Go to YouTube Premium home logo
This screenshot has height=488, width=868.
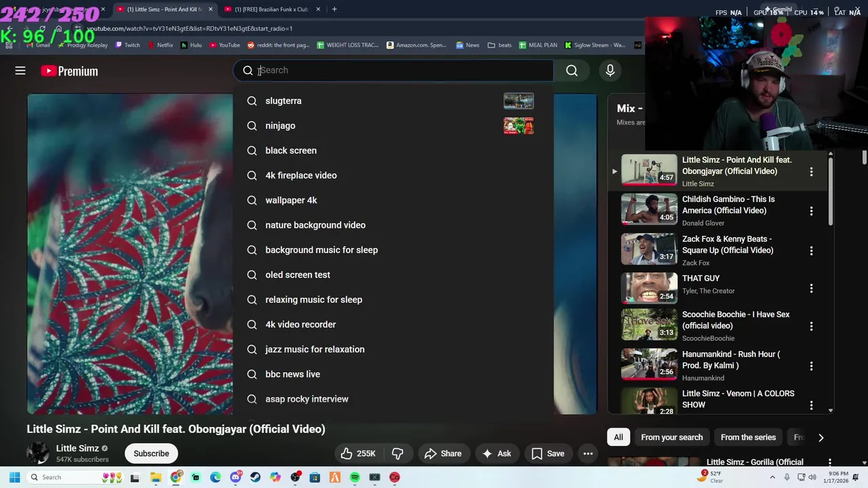69,70
